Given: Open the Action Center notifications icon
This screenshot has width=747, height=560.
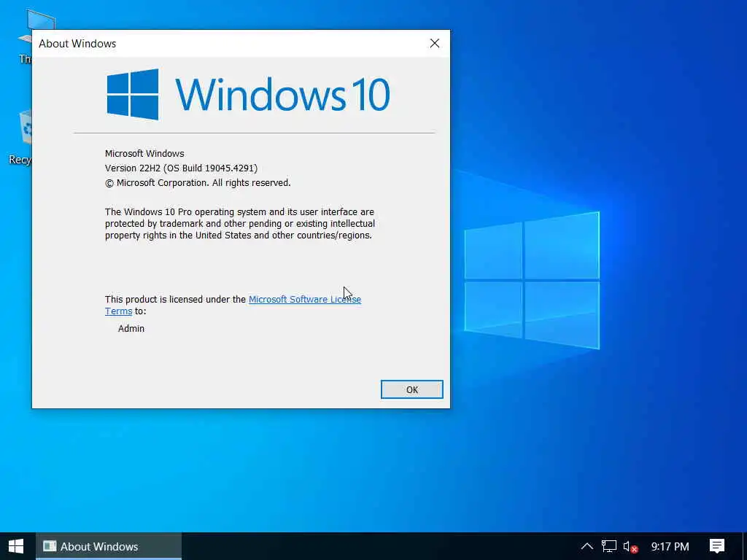Looking at the screenshot, I should (x=716, y=546).
